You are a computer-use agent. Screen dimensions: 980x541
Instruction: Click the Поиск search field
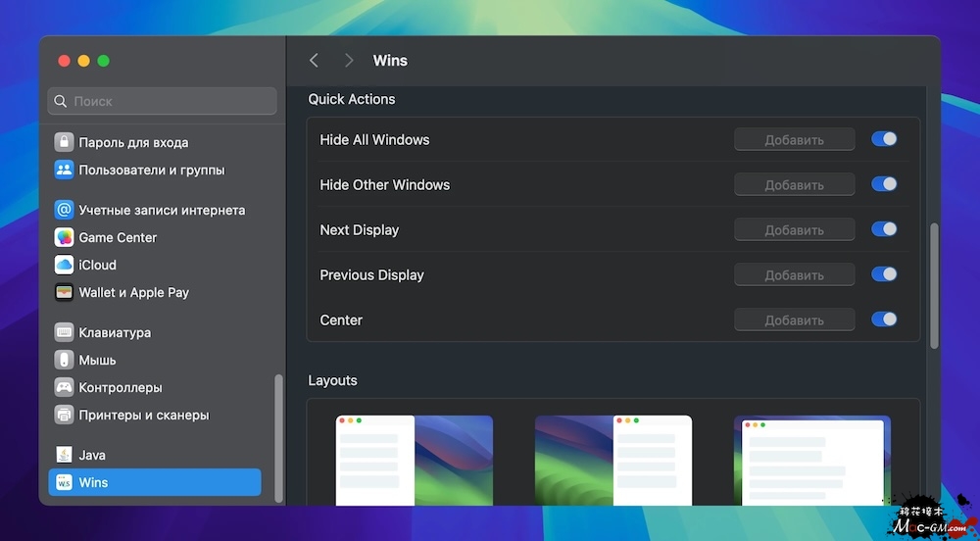click(x=163, y=101)
